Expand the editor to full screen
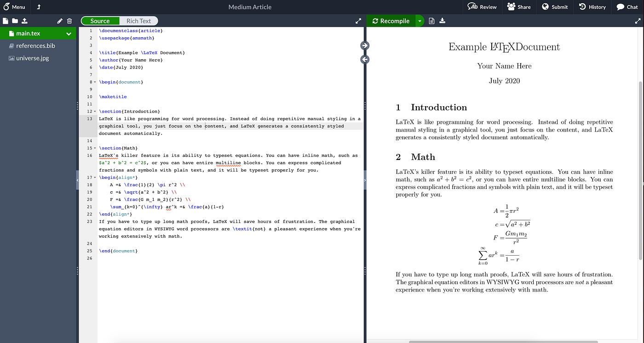Screen dimensions: 644x343 (358, 21)
